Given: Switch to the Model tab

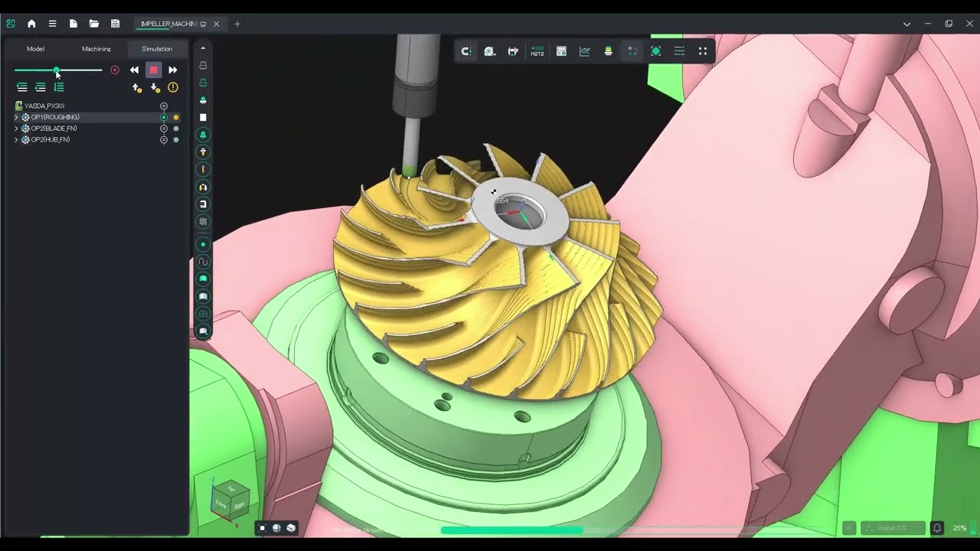Looking at the screenshot, I should (x=35, y=49).
